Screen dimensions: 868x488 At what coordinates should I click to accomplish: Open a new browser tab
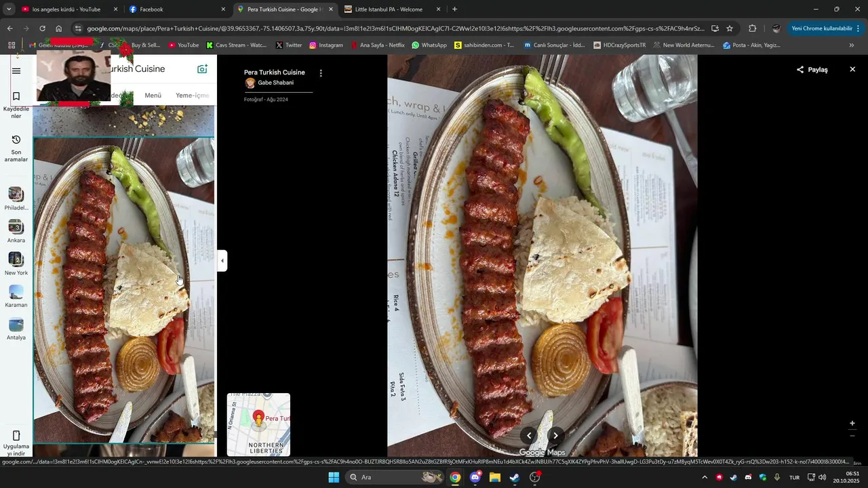[454, 9]
